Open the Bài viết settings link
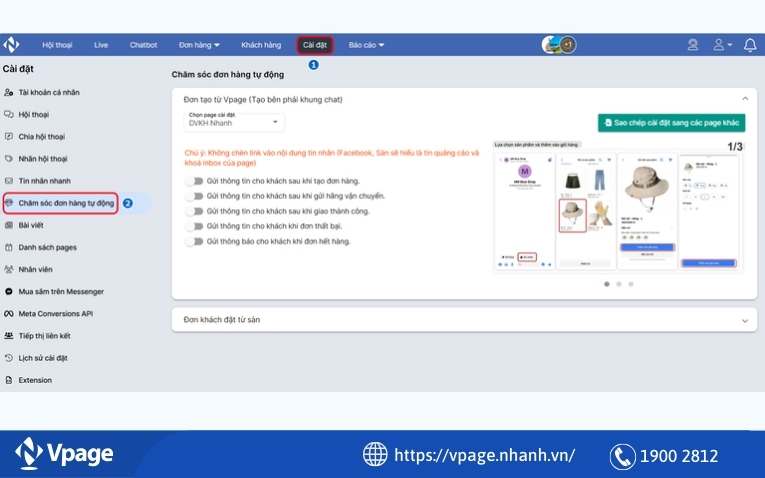Viewport: 765px width, 478px height. tap(31, 225)
